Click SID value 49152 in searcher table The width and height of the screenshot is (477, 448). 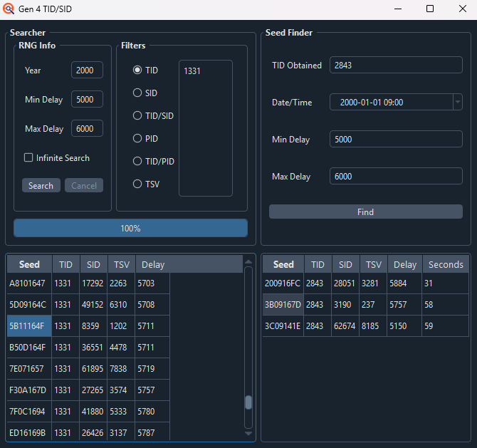(93, 305)
